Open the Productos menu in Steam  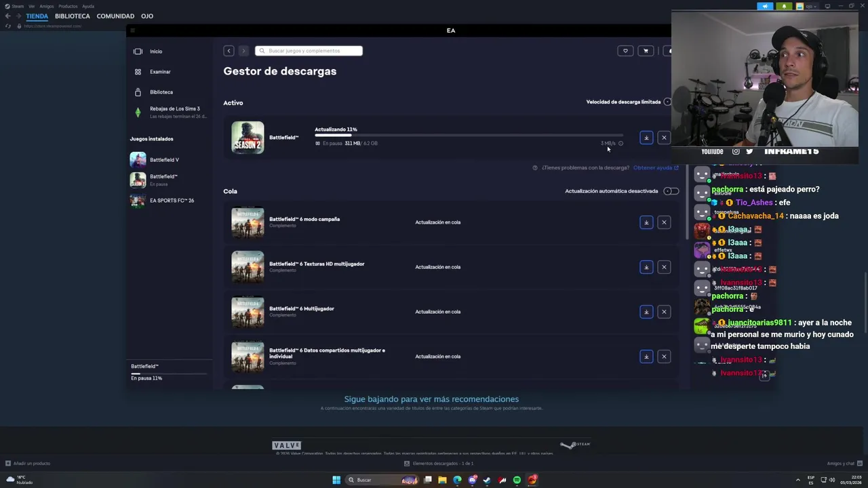tap(68, 6)
